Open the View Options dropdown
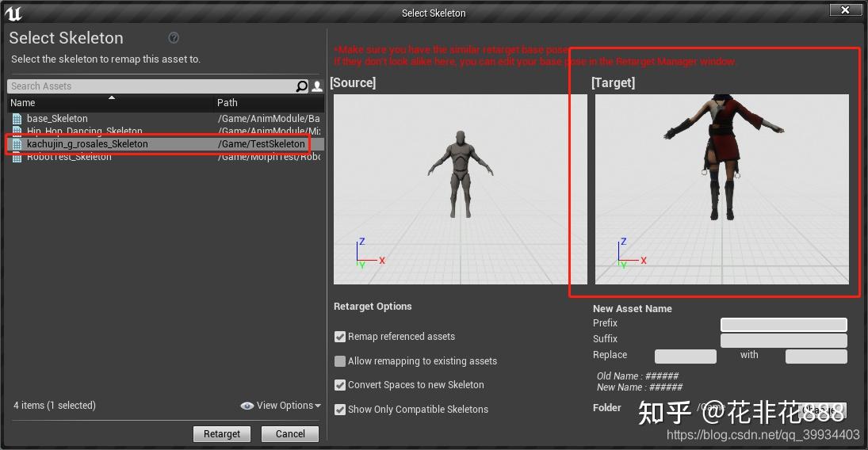Screen dimensions: 868x450 [x=281, y=406]
